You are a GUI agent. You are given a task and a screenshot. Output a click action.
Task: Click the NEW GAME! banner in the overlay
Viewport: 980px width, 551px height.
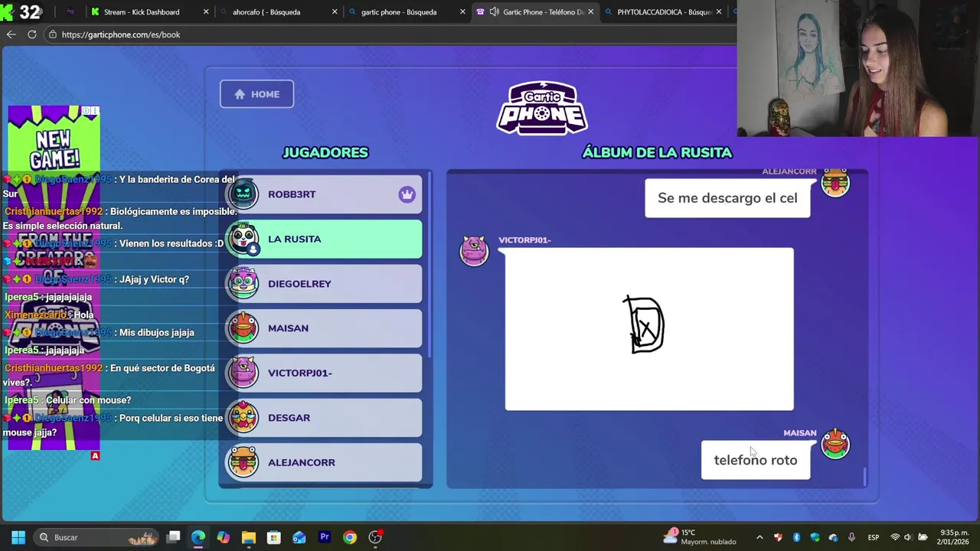pos(54,150)
